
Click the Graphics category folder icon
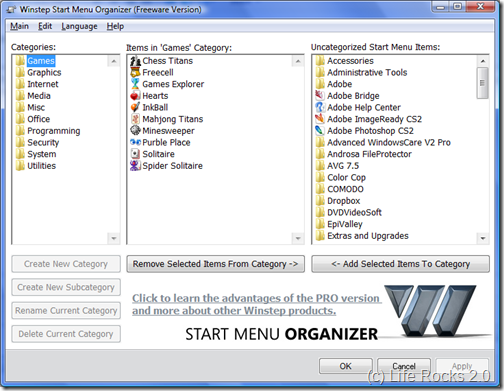tap(20, 72)
